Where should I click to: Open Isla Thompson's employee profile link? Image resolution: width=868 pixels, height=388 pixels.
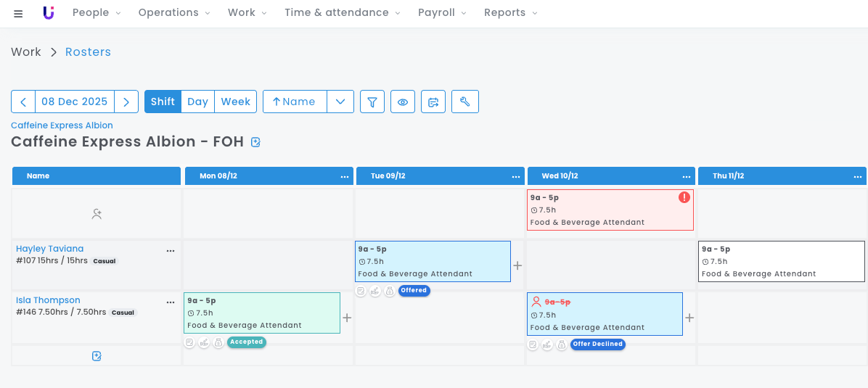pos(48,300)
